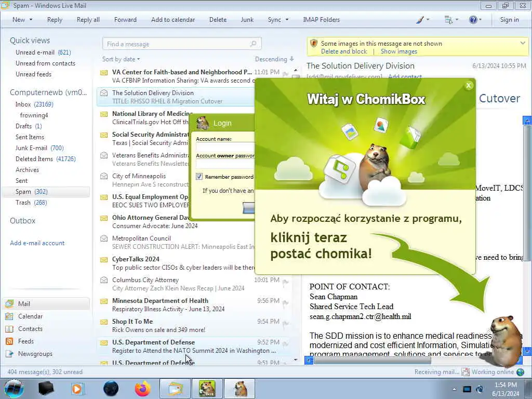Click the reading pane horizontal scrollbar
This screenshot has height=399, width=532.
tap(372, 361)
